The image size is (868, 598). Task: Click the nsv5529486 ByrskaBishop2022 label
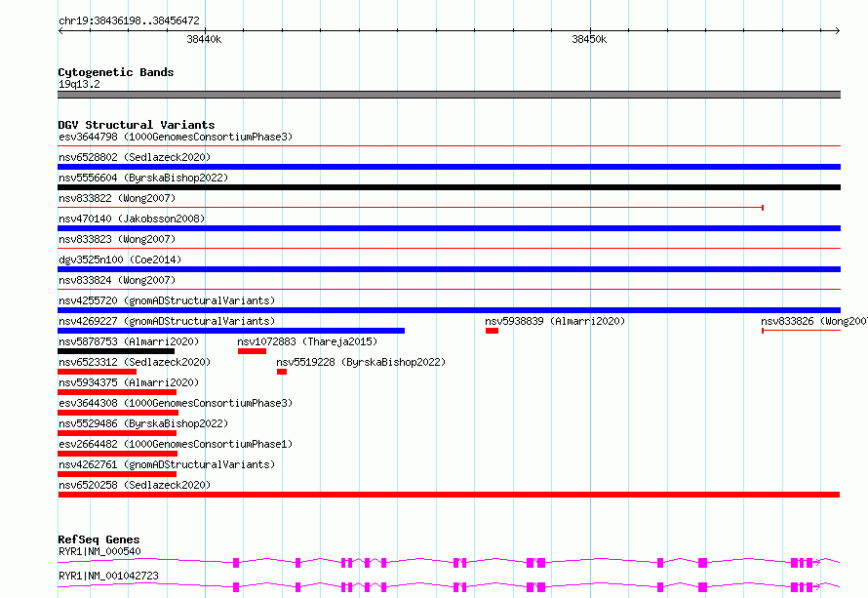click(143, 423)
